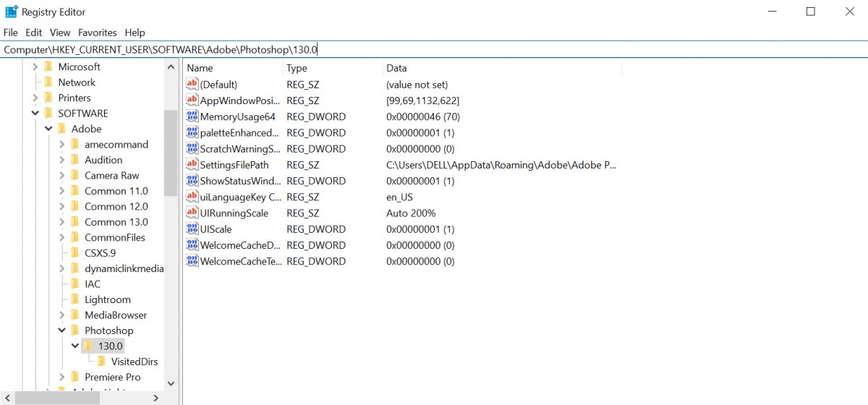Select the UIRunningScale value name
The width and height of the screenshot is (868, 405).
pyautogui.click(x=234, y=213)
